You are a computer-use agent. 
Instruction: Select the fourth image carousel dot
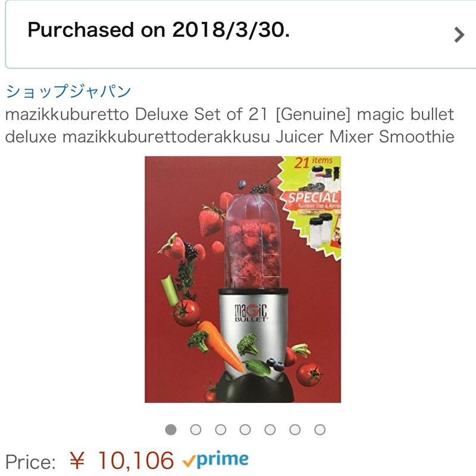point(245,430)
